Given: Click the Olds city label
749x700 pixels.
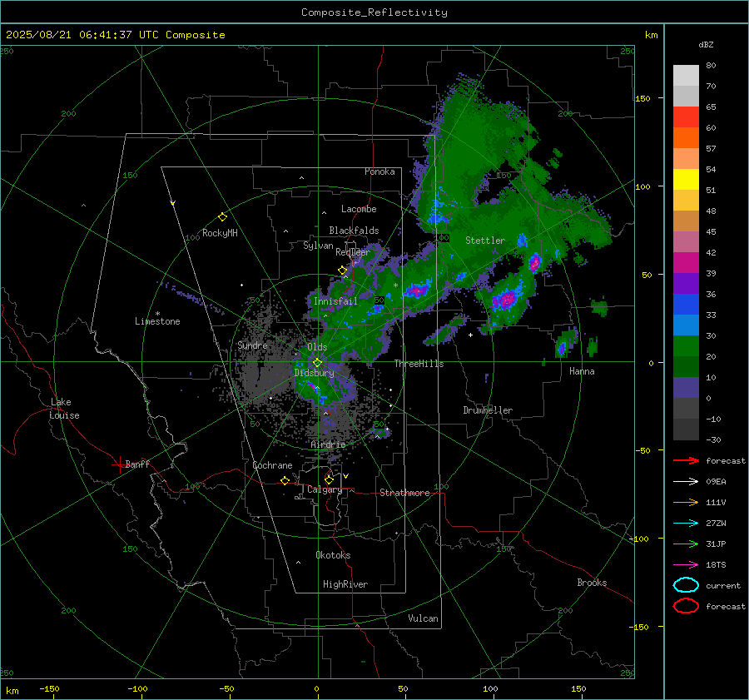Looking at the screenshot, I should (x=317, y=347).
